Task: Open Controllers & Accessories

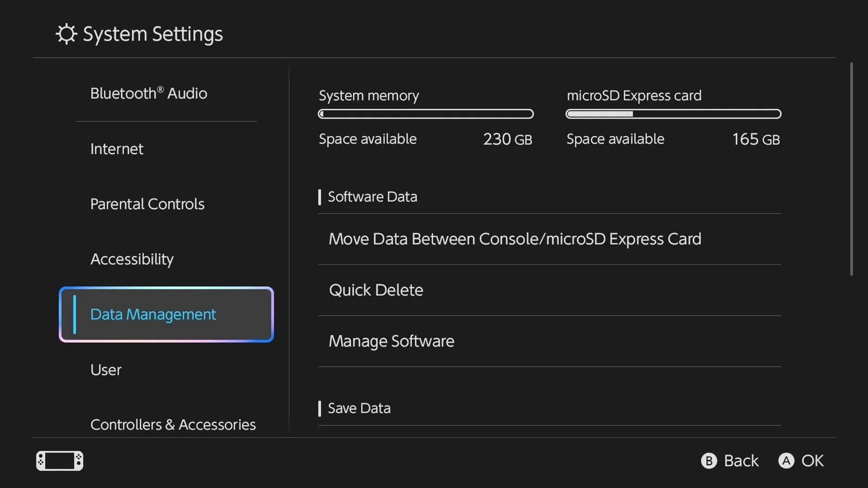Action: point(173,425)
